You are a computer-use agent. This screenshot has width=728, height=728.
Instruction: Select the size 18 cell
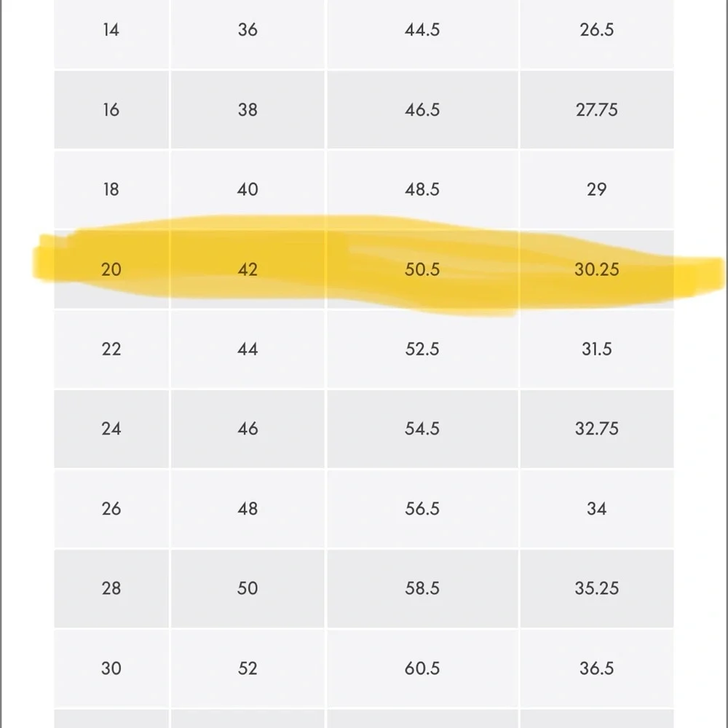111,189
